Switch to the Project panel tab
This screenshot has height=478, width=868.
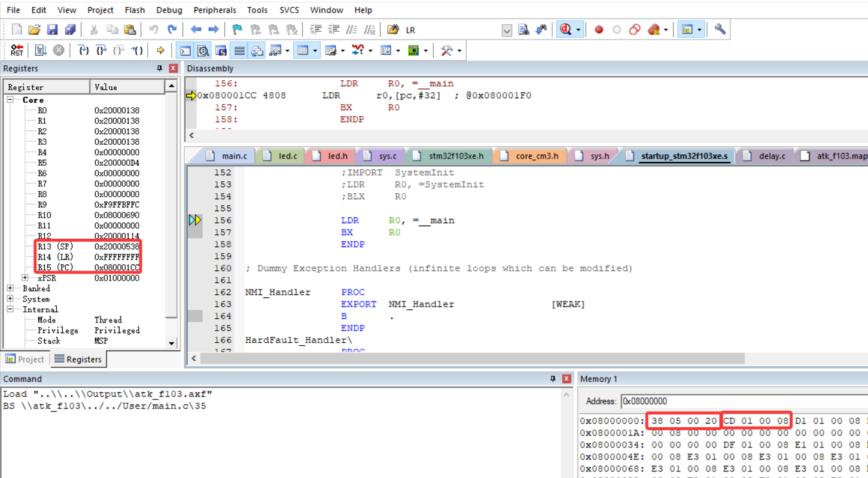[25, 359]
